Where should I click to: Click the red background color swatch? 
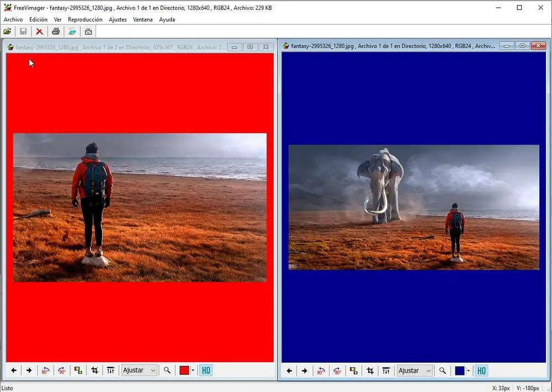click(184, 370)
